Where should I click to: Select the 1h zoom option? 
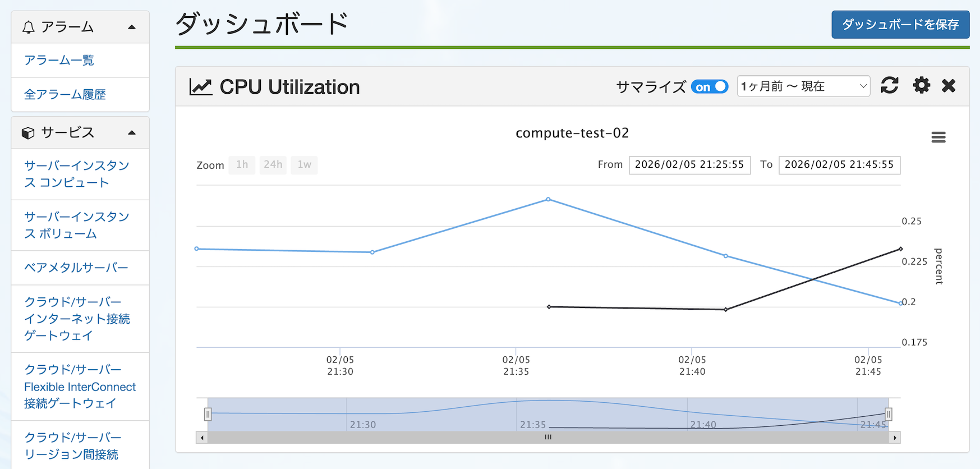242,165
